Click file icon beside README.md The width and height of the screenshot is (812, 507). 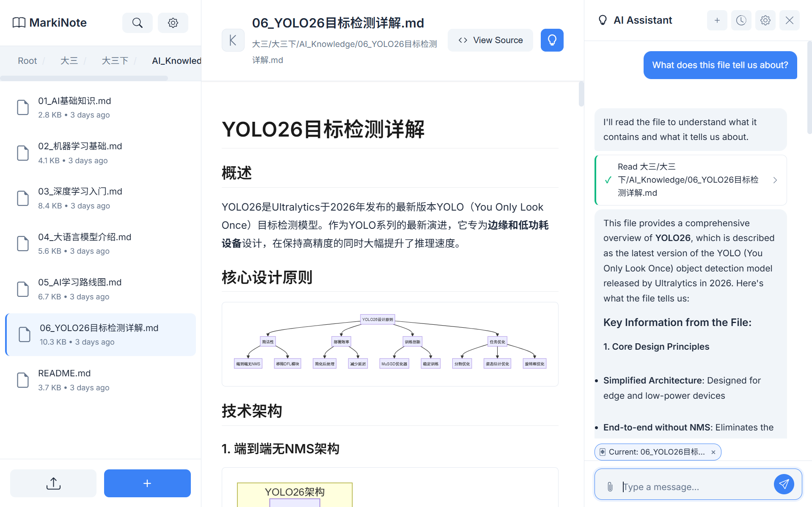[x=23, y=380]
